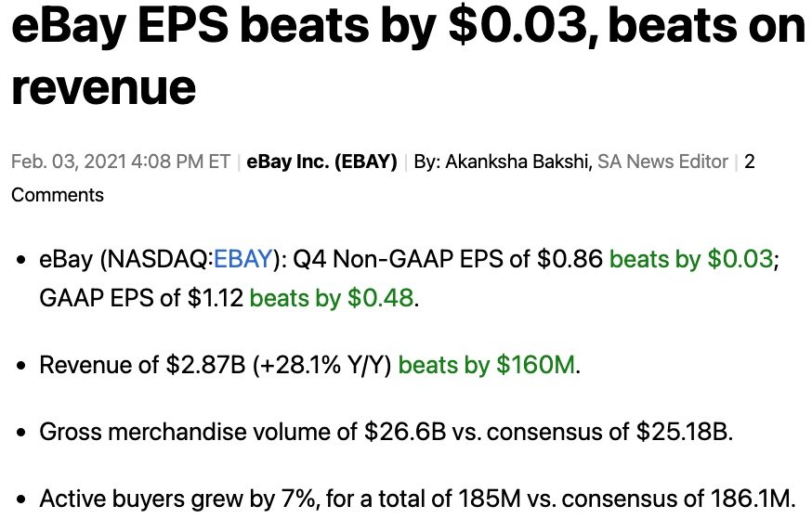The height and width of the screenshot is (519, 812).
Task: Click the "GAAP EPS of $1.12" text
Action: tap(141, 299)
